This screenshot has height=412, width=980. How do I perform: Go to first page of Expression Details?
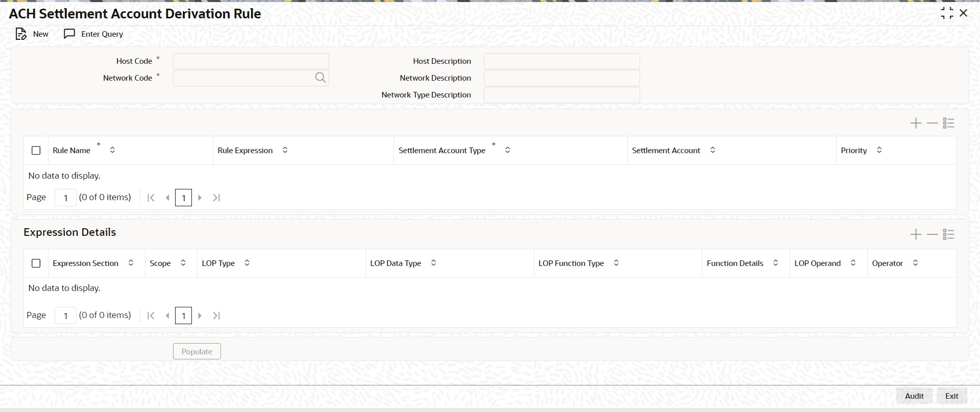pos(151,316)
